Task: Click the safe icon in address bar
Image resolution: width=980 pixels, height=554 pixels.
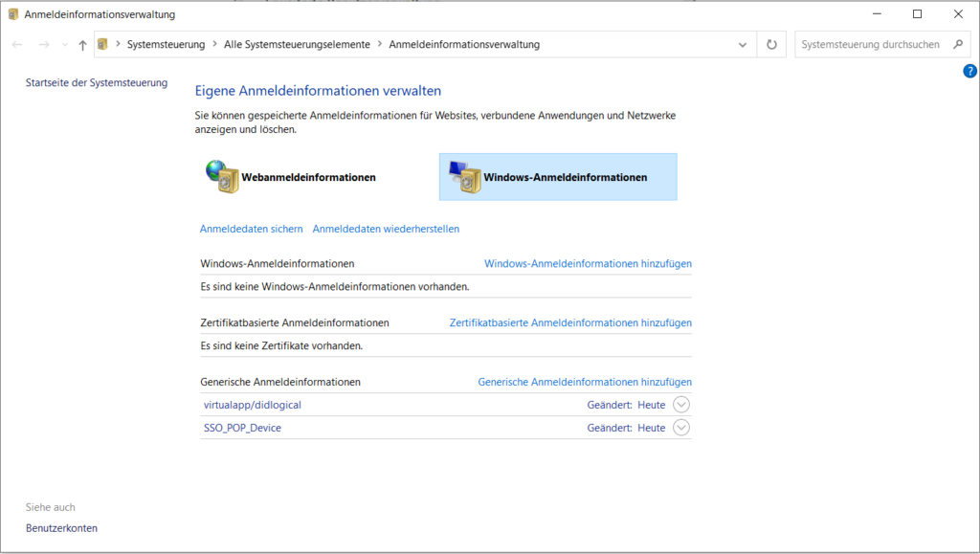Action: click(103, 45)
